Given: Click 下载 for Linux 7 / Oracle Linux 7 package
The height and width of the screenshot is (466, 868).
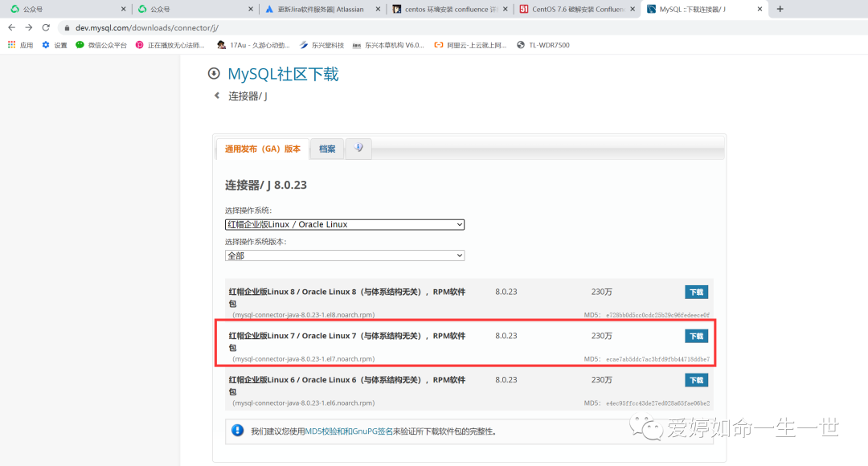Looking at the screenshot, I should pyautogui.click(x=696, y=336).
